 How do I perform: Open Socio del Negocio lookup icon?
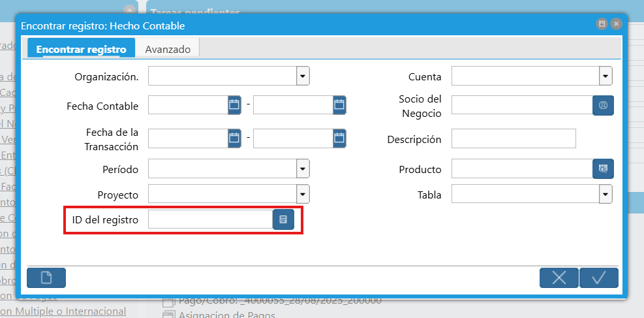tap(603, 104)
